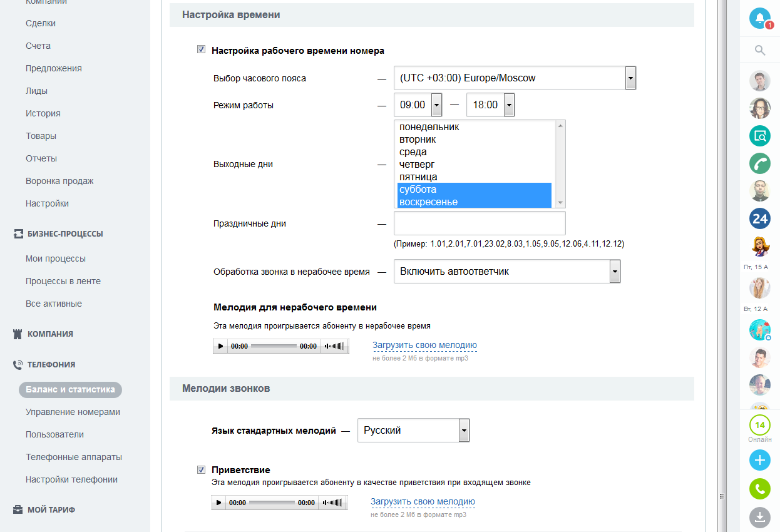This screenshot has width=780, height=532.
Task: Click down arrow of days-off list scrollbar
Action: coord(560,203)
